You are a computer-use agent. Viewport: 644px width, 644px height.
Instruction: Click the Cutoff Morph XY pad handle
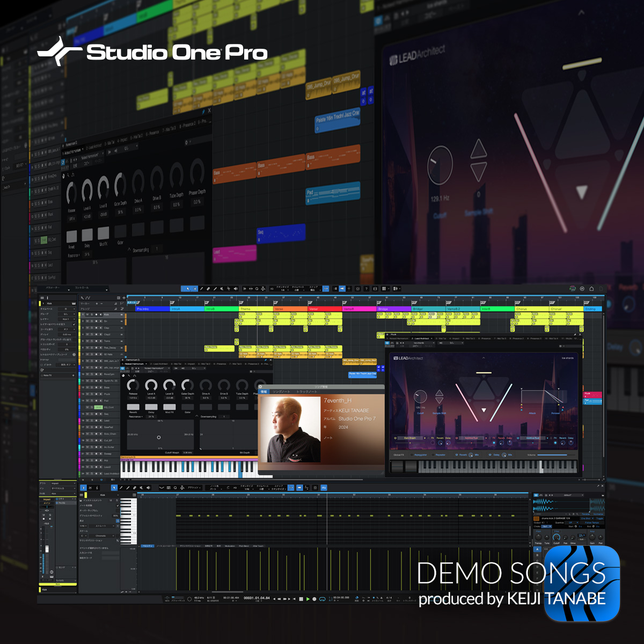point(159,437)
